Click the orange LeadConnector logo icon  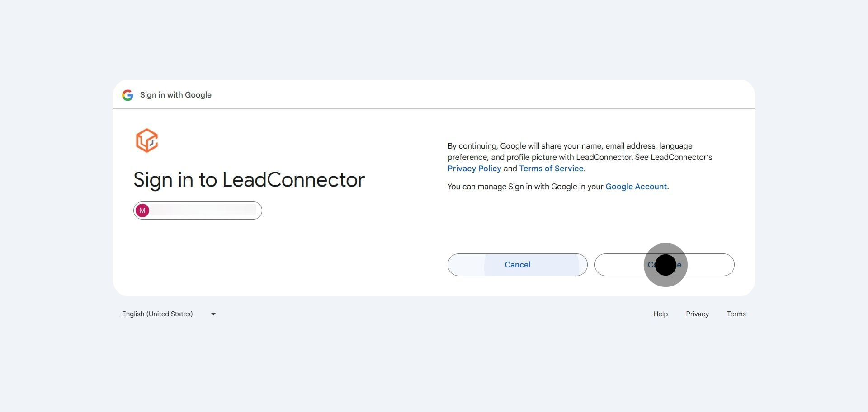(147, 140)
